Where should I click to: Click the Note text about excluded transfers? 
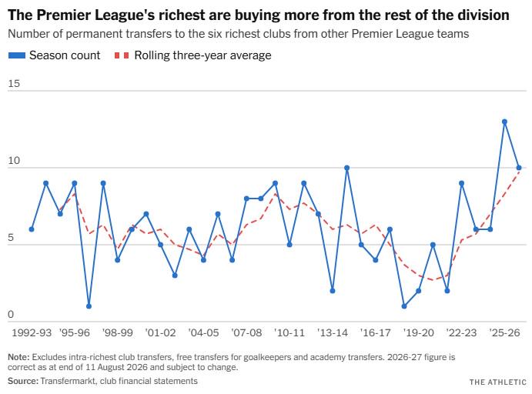(232, 362)
